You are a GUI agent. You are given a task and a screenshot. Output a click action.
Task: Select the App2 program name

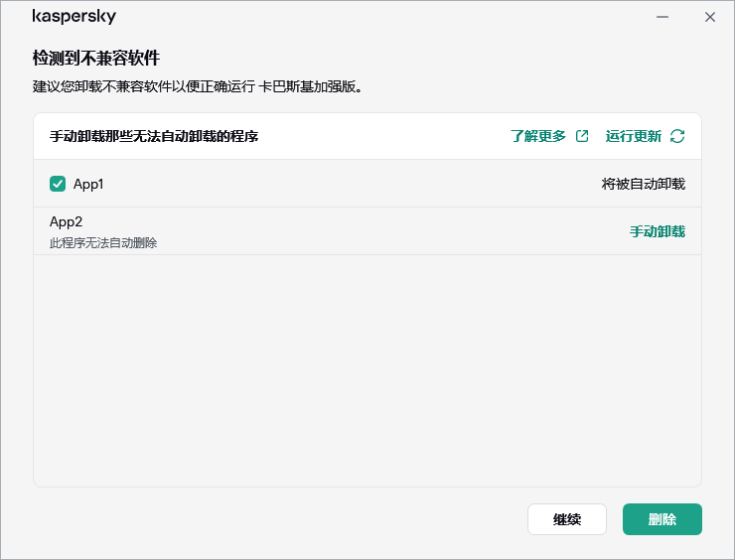tap(67, 221)
